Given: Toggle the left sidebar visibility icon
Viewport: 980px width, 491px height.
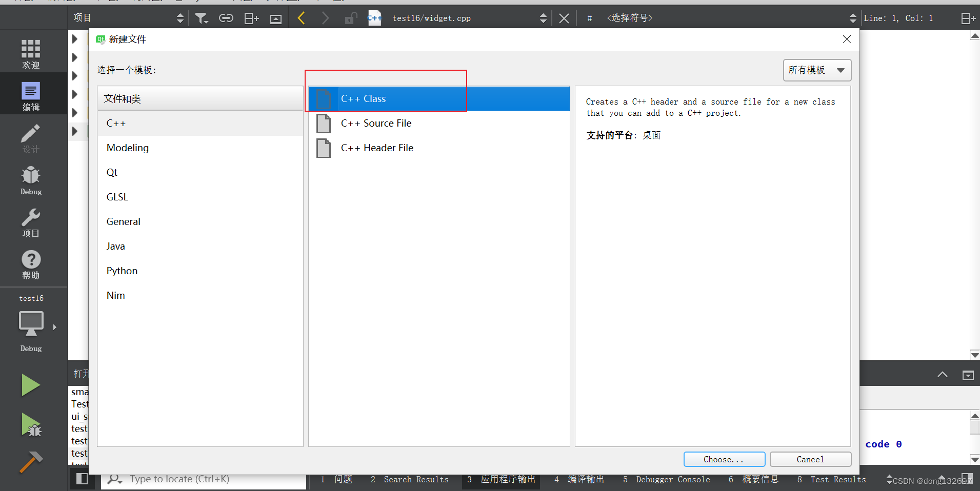Looking at the screenshot, I should (x=82, y=479).
